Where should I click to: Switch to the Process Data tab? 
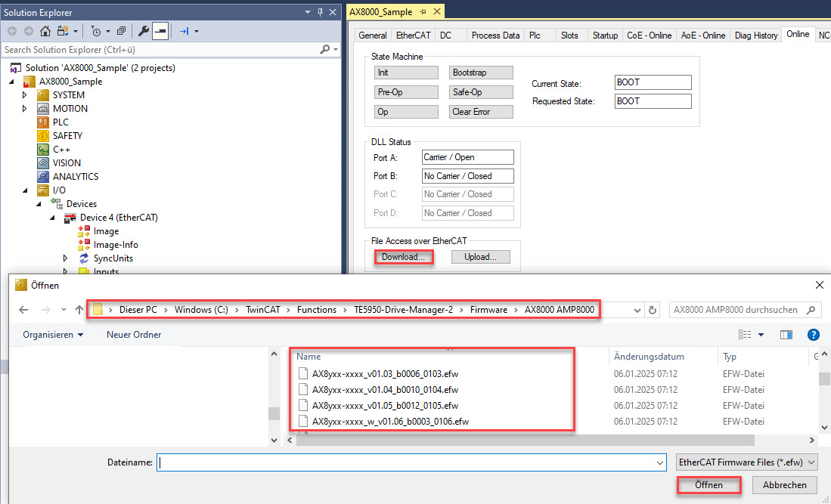click(x=495, y=35)
